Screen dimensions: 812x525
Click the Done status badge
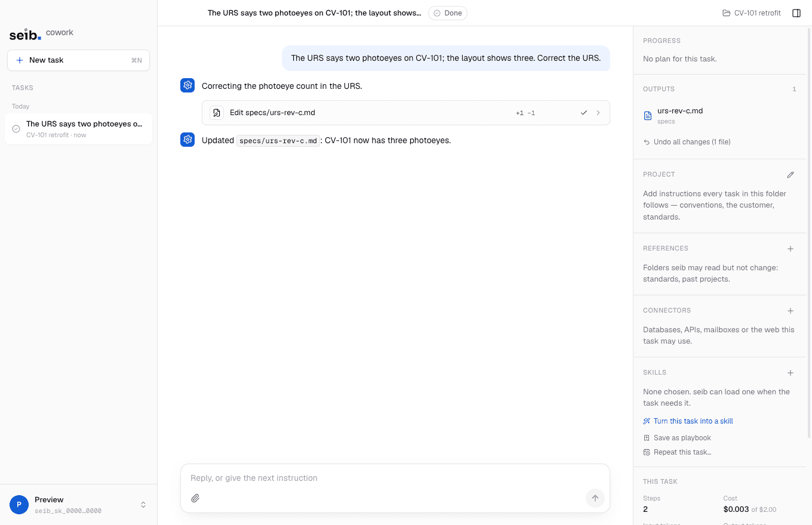point(448,13)
